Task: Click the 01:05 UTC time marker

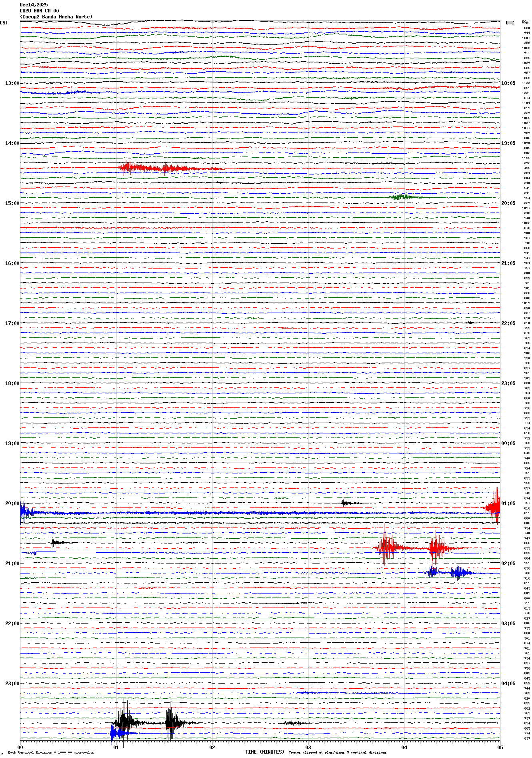Action: coord(508,503)
